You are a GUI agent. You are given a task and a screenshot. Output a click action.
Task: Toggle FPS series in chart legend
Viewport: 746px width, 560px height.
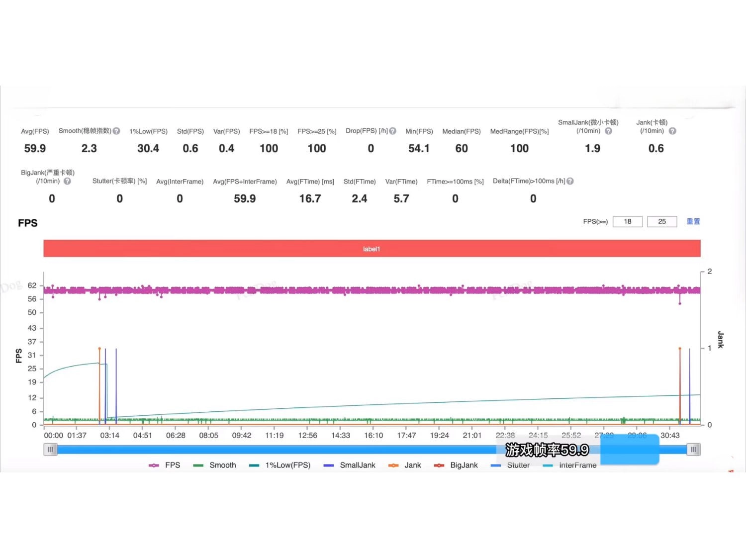point(165,465)
